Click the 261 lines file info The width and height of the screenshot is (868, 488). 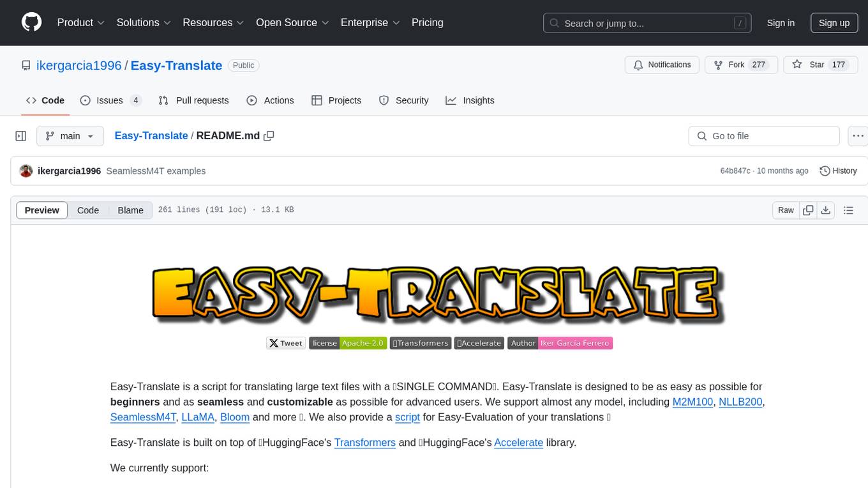tap(226, 210)
